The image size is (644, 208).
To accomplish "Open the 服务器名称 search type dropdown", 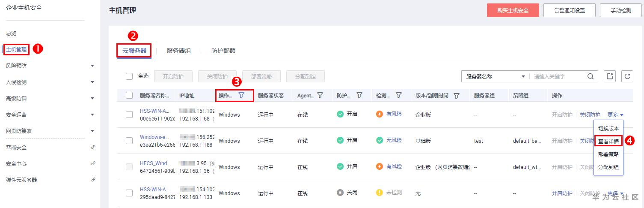I will (x=496, y=76).
